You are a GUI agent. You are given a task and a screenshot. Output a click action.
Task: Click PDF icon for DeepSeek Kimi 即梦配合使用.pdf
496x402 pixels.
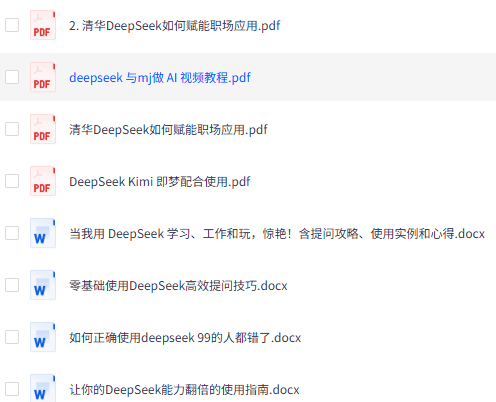(x=43, y=181)
